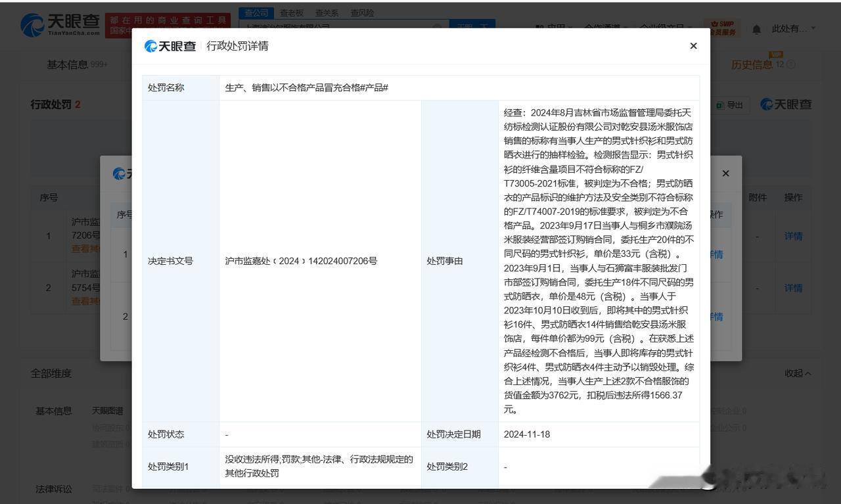
Task: Click the 序号 column header
Action: coord(49,197)
